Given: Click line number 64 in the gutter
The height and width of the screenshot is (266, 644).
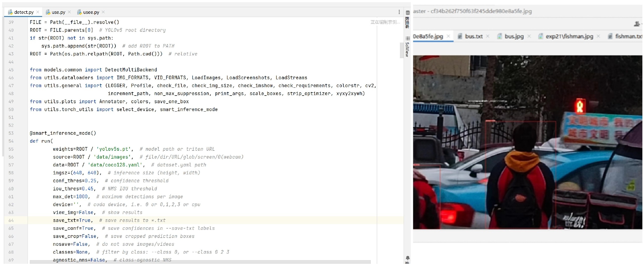Looking at the screenshot, I should [x=11, y=220].
